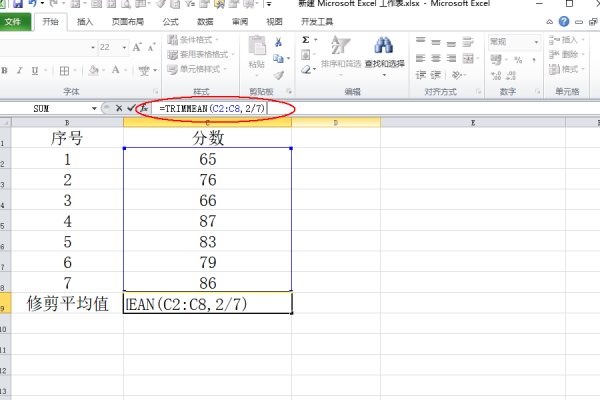
Task: Click the Font Color A icon
Action: (x=115, y=70)
